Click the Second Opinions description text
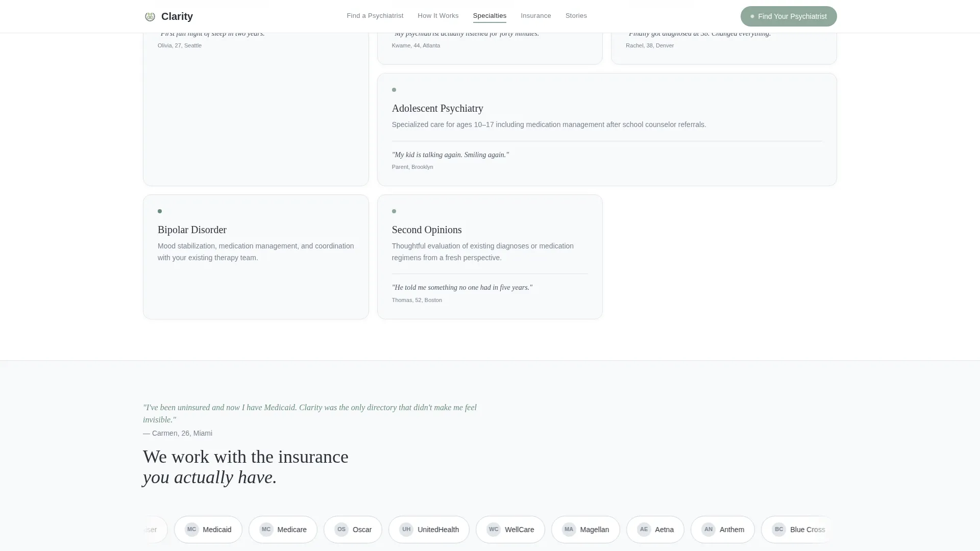The height and width of the screenshot is (551, 980). point(483,252)
